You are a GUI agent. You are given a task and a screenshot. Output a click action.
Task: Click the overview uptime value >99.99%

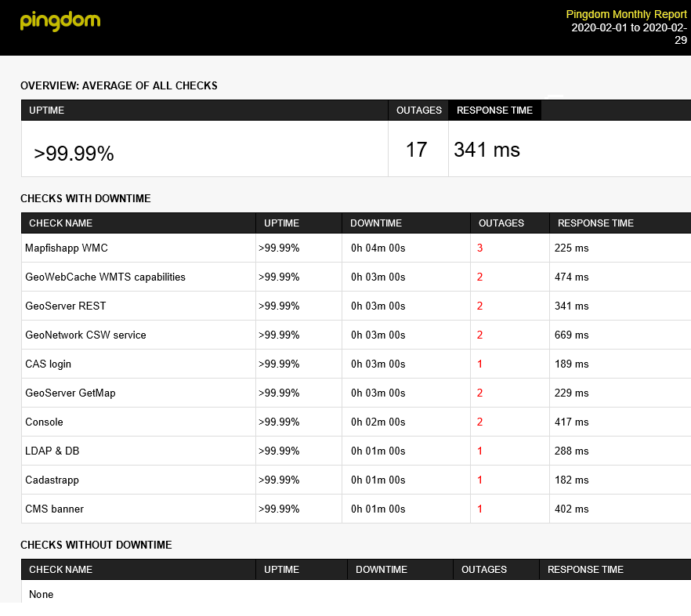pos(74,154)
